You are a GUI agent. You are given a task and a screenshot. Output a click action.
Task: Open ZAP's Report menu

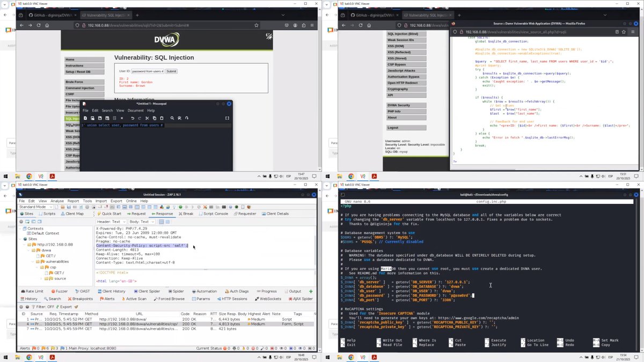73,201
